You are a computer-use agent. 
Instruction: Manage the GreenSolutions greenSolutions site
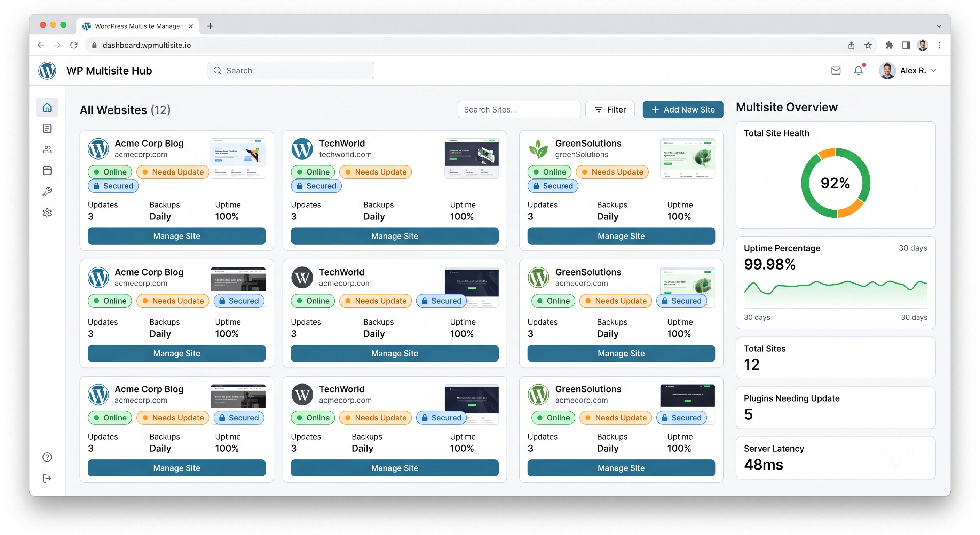(621, 236)
